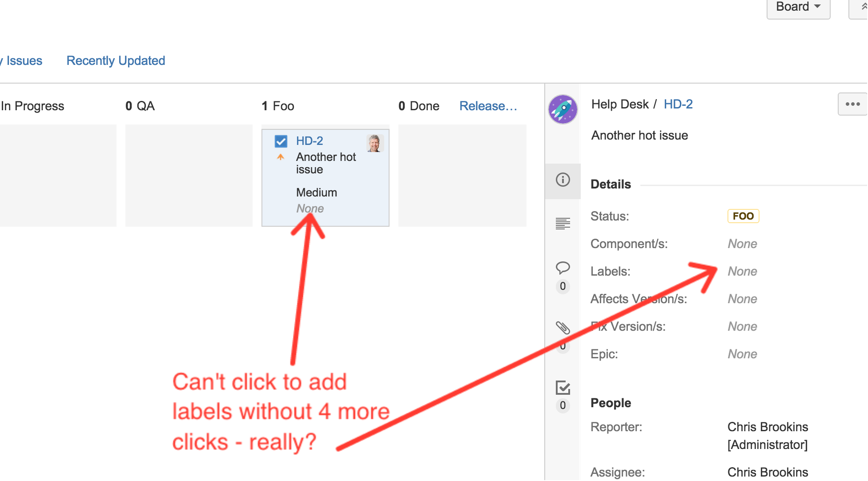The width and height of the screenshot is (868, 481).
Task: Open the HD-2 link in detail panel header
Action: click(x=678, y=104)
